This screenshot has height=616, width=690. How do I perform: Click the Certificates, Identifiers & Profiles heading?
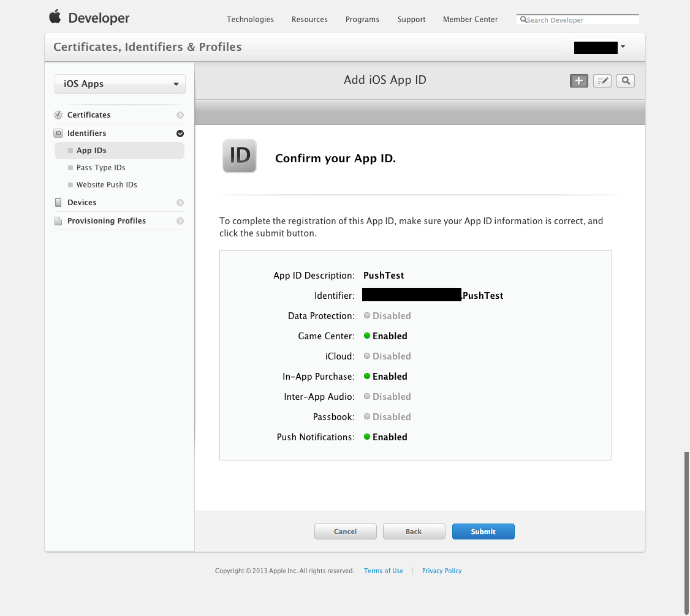point(148,47)
